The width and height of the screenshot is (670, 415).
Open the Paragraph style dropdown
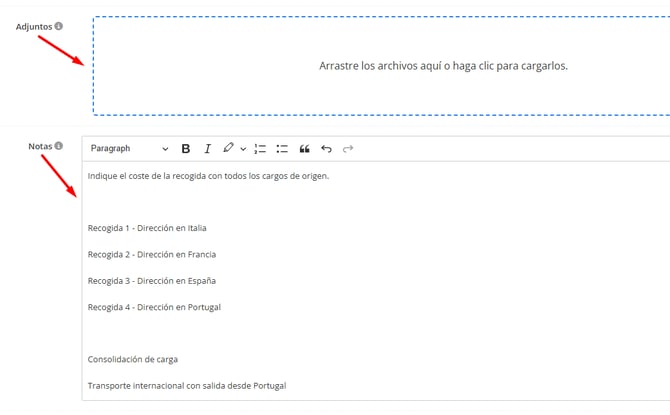click(129, 149)
